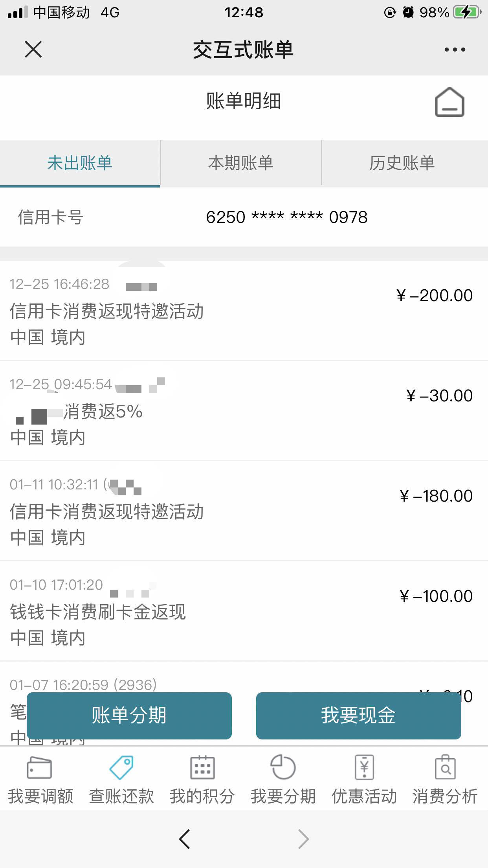
Task: Open the 消费返5% ¥-30.00 entry
Action: 244,411
